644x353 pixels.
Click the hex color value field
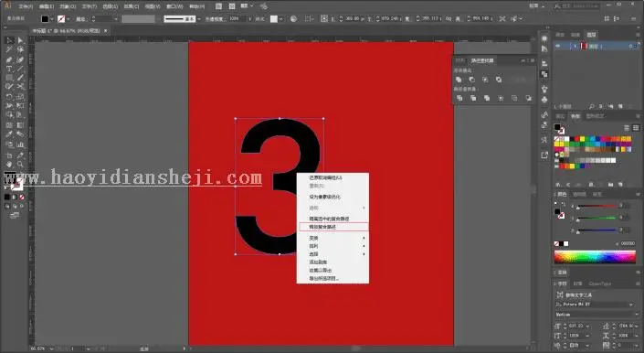click(x=628, y=243)
